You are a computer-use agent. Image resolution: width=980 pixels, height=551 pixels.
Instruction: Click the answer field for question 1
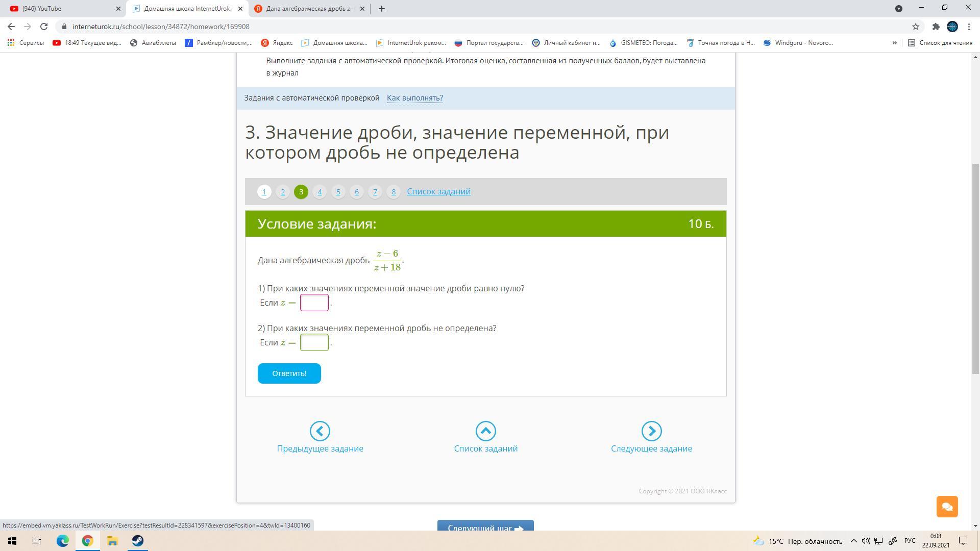[x=314, y=303]
